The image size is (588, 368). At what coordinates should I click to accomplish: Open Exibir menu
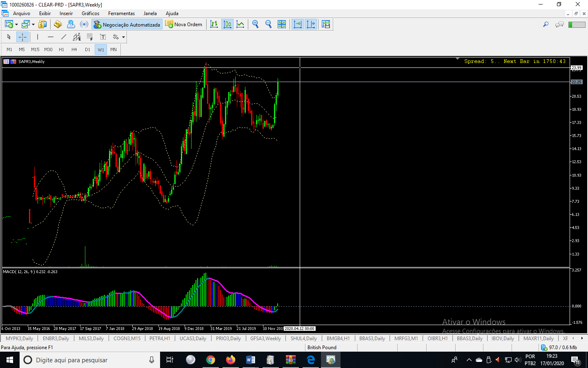(x=45, y=13)
